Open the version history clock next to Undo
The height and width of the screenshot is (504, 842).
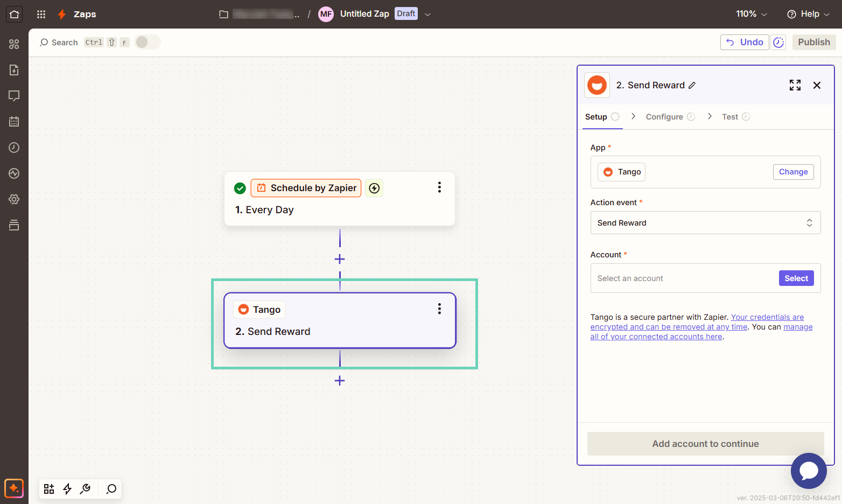(x=778, y=42)
